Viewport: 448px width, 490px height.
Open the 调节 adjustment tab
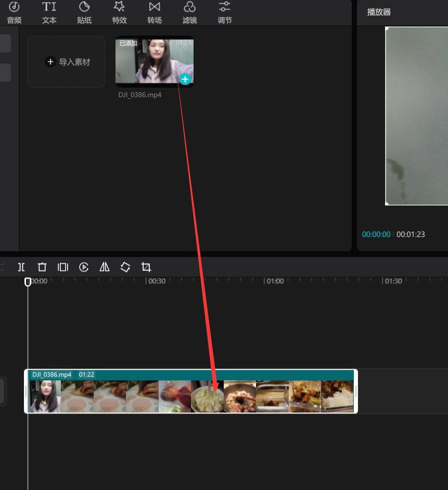pos(224,13)
